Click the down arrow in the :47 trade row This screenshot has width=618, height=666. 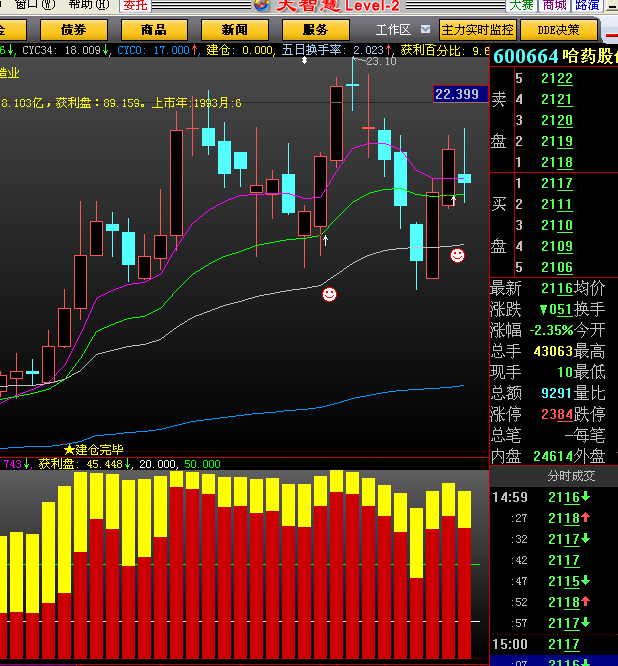tap(586, 580)
